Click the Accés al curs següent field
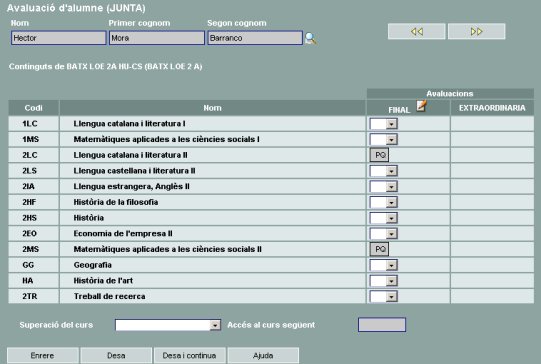This screenshot has width=541, height=364. click(382, 325)
